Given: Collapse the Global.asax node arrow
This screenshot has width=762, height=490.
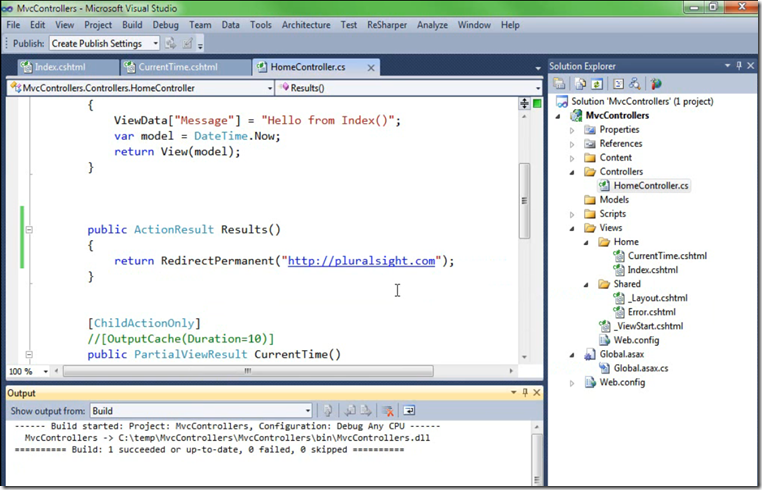Looking at the screenshot, I should click(572, 355).
